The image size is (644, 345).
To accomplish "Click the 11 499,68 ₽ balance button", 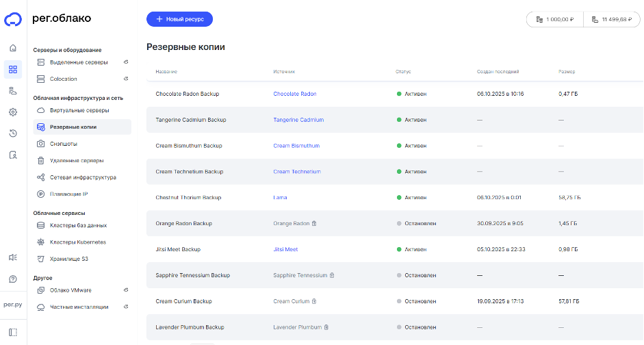I will coord(612,20).
